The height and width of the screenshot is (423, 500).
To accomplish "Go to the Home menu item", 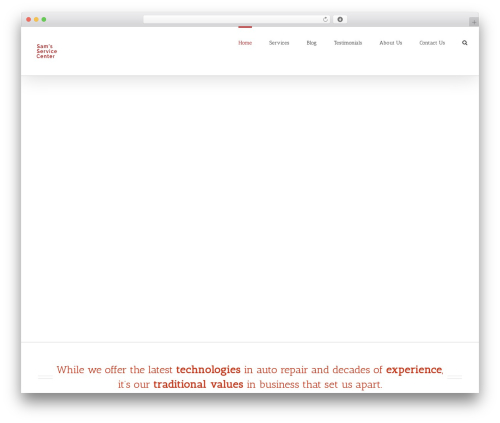I will (x=245, y=43).
